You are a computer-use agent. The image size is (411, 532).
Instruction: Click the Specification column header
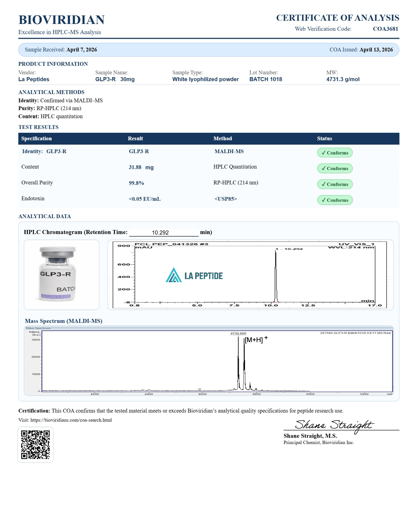[x=37, y=138]
